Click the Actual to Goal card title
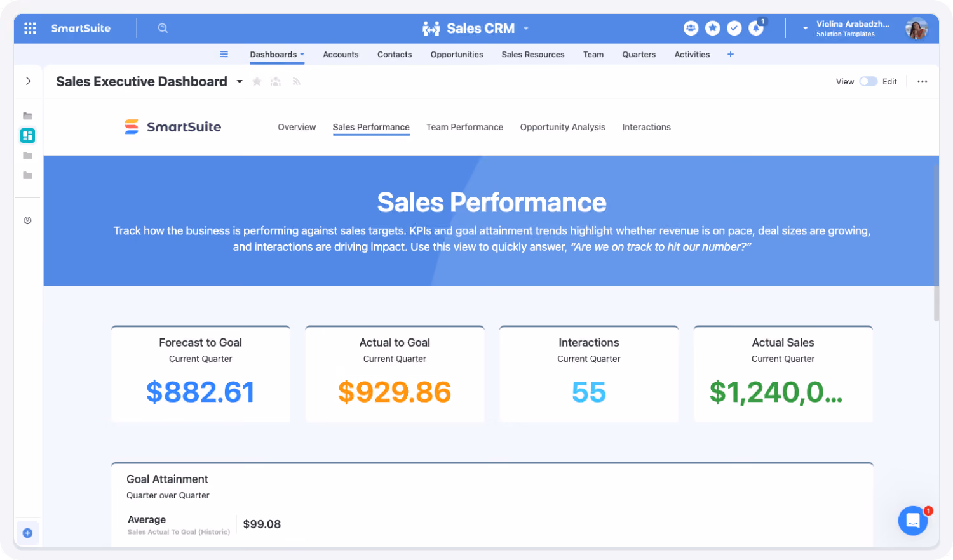Viewport: 953px width, 560px height. (395, 343)
